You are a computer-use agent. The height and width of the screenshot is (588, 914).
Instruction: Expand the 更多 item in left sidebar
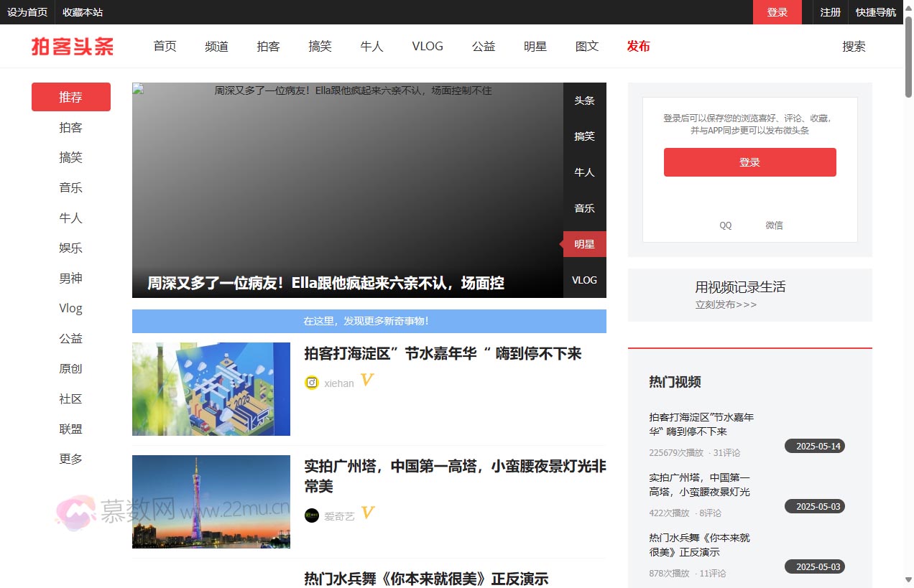(x=70, y=459)
